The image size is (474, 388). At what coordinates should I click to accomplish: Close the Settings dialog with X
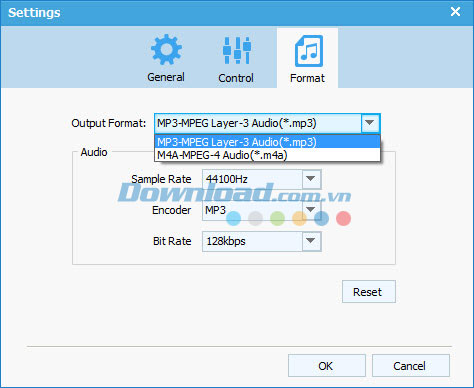click(455, 12)
